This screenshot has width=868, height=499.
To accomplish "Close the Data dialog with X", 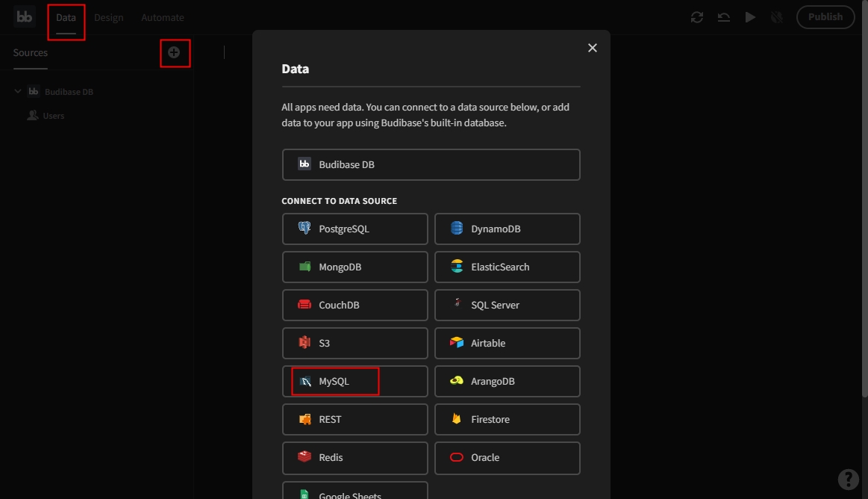I will [x=593, y=48].
